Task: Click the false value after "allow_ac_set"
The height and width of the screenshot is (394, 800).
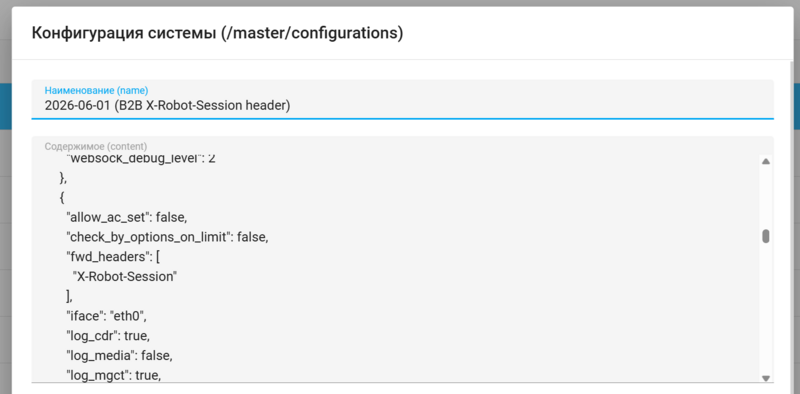Action: (171, 218)
